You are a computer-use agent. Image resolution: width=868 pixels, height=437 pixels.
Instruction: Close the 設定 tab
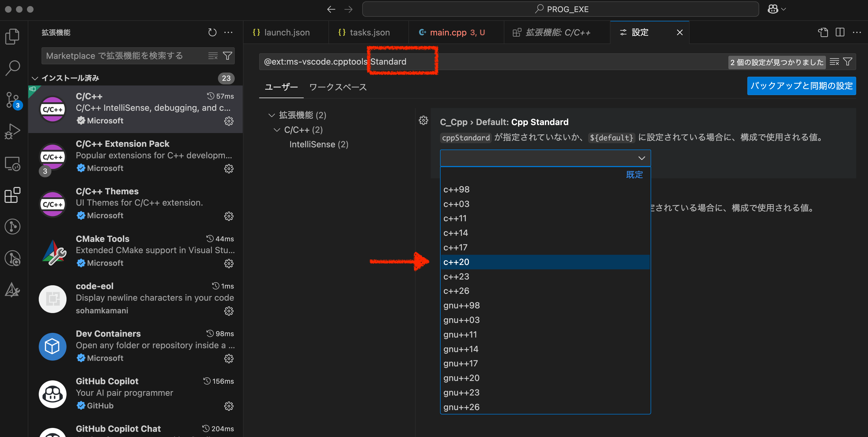click(x=680, y=32)
